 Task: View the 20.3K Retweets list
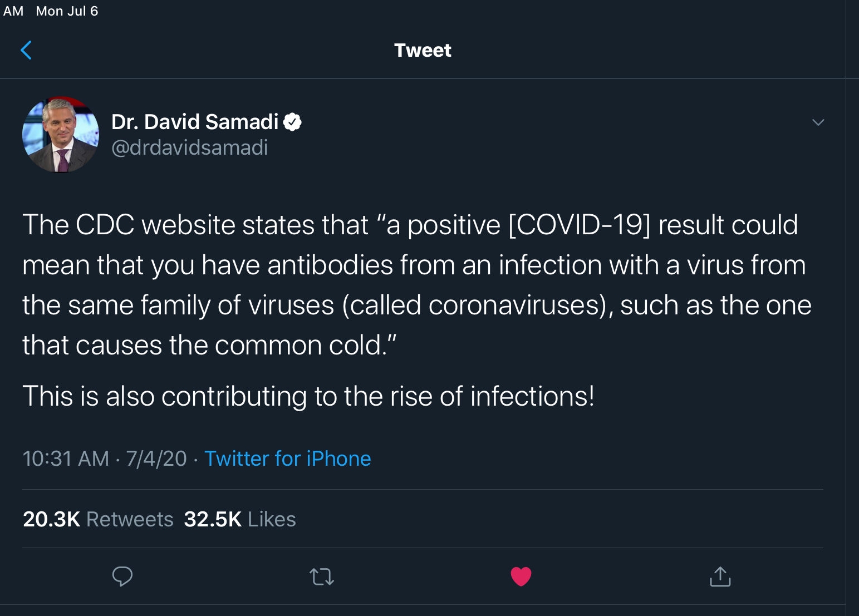pyautogui.click(x=98, y=519)
